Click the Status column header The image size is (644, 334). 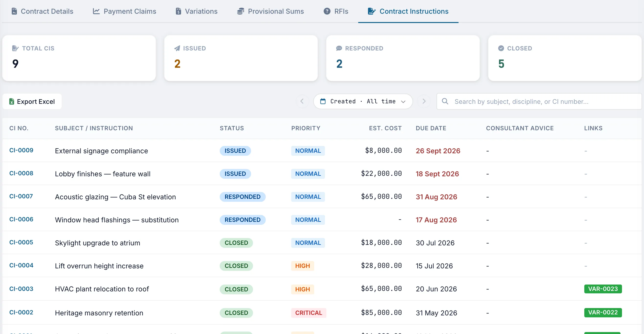pyautogui.click(x=232, y=128)
